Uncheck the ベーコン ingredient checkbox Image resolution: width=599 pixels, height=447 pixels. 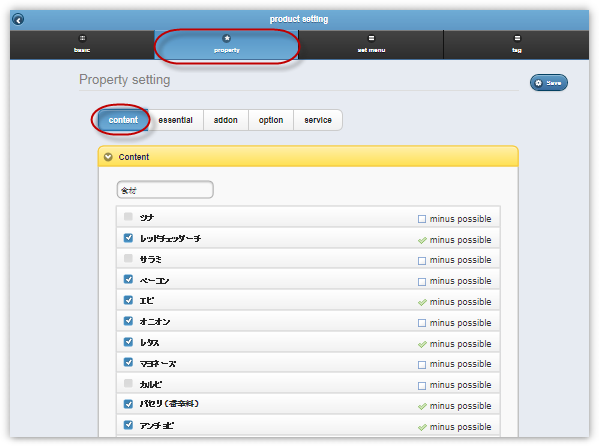(x=128, y=279)
